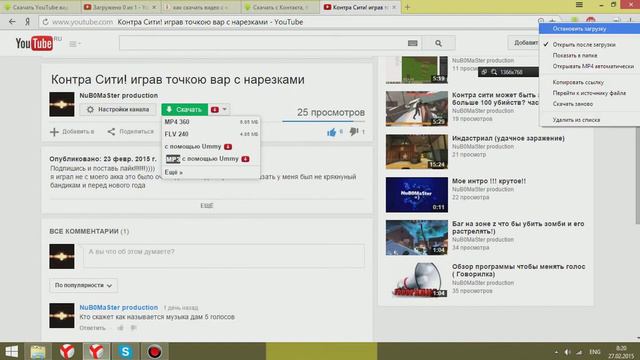The image size is (640, 360).
Task: Click the Добавить upload button in header
Action: 524,43
